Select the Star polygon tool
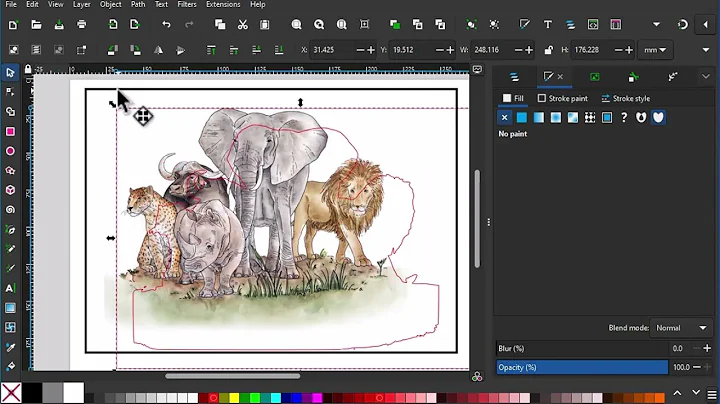Viewport: 720px width, 404px height. click(x=10, y=170)
